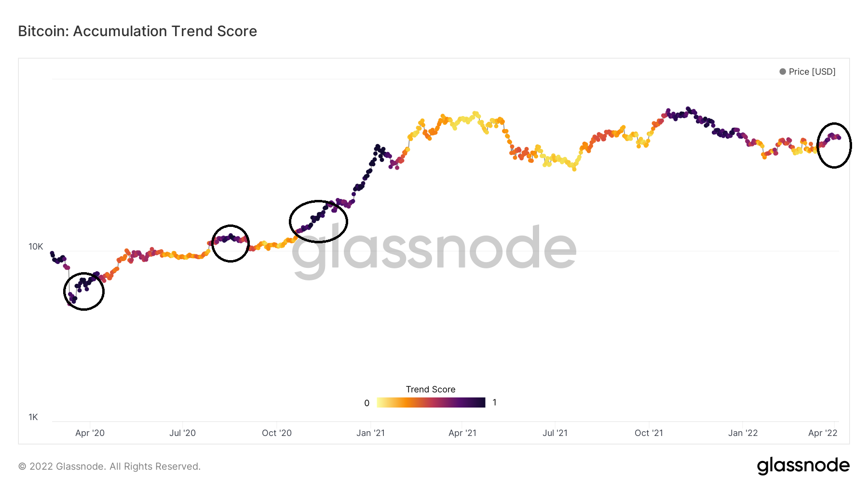Screen dimensions: 868x488
Task: Select the Jul '20 x-axis label
Action: point(182,433)
